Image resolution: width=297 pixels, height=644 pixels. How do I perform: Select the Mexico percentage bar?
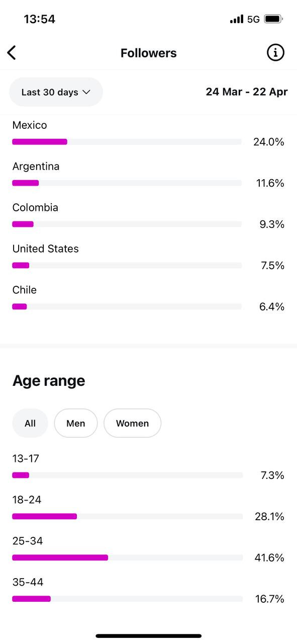pos(127,142)
